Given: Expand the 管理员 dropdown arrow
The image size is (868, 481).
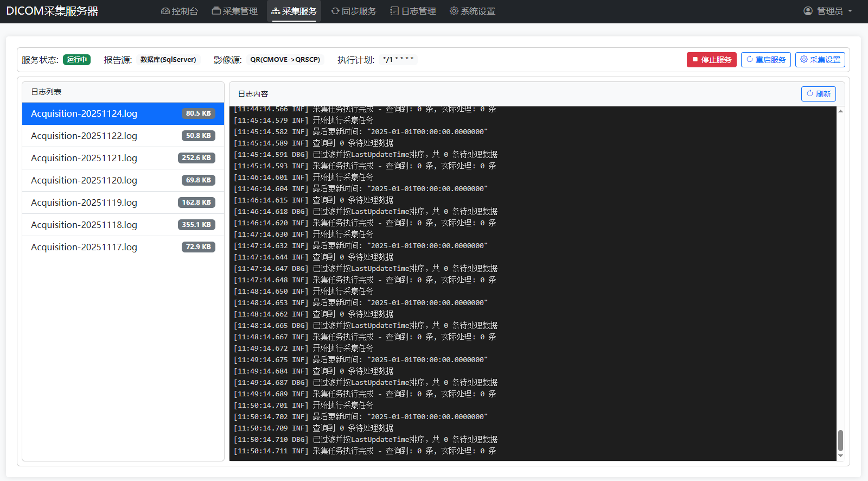Looking at the screenshot, I should click(850, 11).
